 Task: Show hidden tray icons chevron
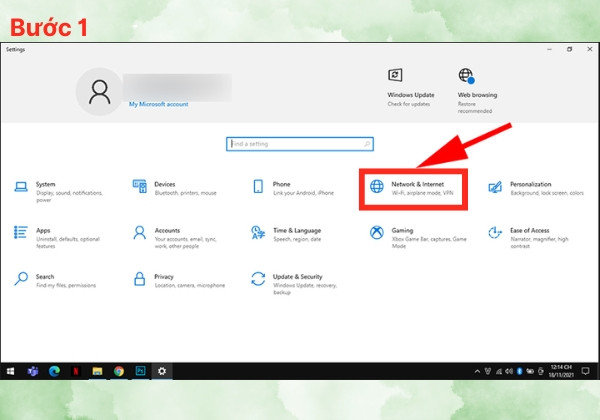coord(477,371)
